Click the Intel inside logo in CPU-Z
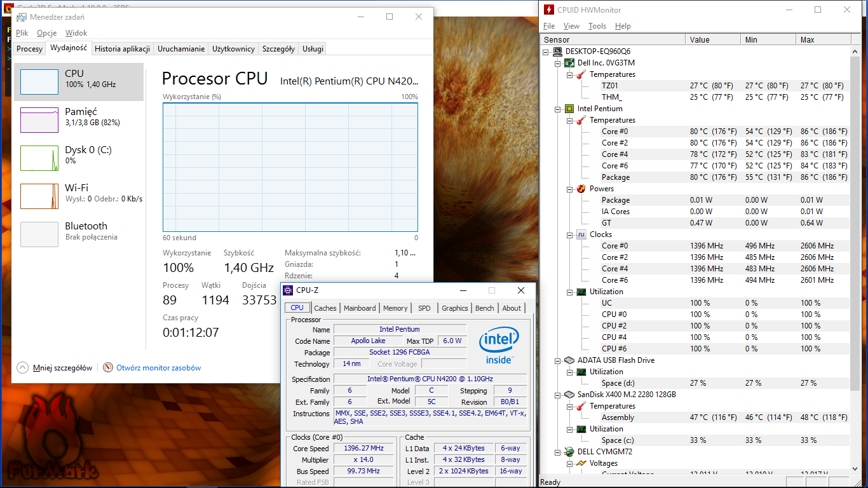 point(499,346)
